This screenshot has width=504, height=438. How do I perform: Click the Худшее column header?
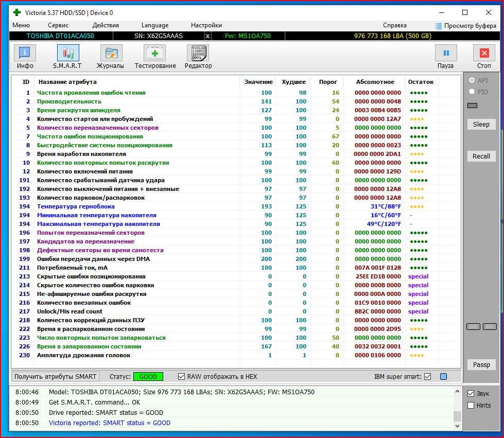tap(293, 82)
